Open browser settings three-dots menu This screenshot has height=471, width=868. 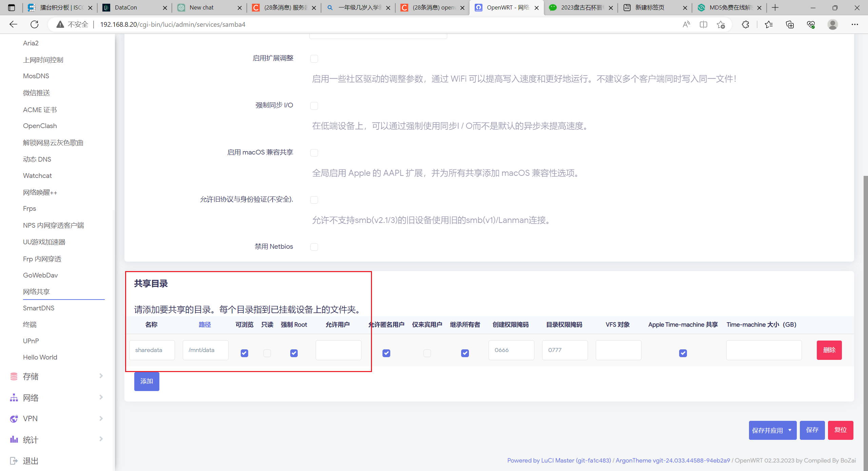pos(854,24)
